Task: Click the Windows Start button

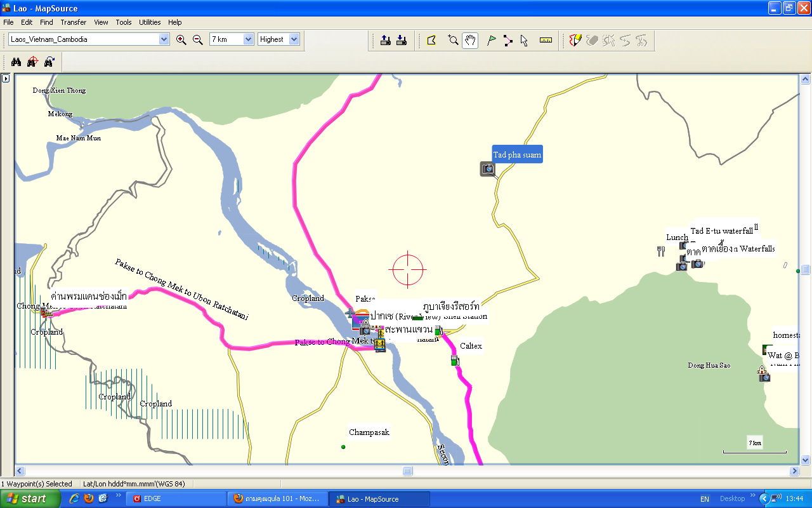Action: pos(29,498)
